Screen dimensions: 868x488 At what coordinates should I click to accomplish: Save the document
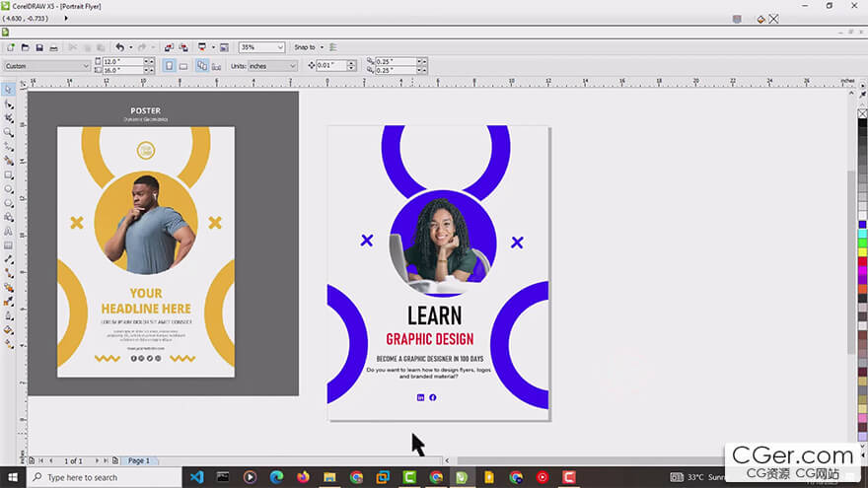(x=39, y=47)
